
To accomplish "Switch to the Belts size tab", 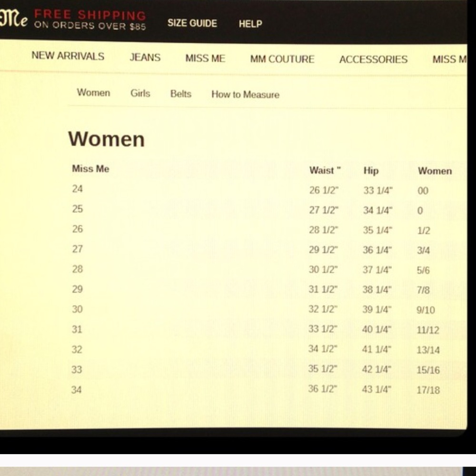I will [x=181, y=94].
